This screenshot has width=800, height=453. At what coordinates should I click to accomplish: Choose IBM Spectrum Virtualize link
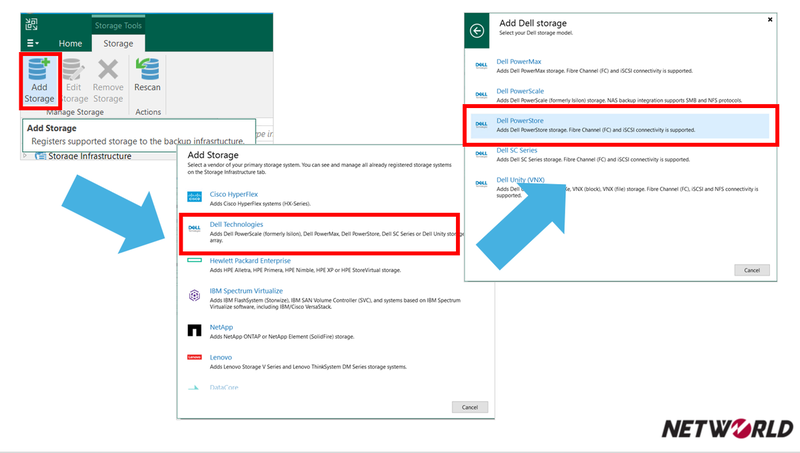pos(246,291)
